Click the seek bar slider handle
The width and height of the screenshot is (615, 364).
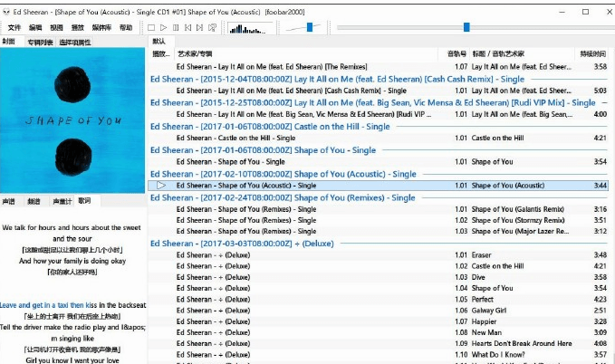click(x=466, y=27)
